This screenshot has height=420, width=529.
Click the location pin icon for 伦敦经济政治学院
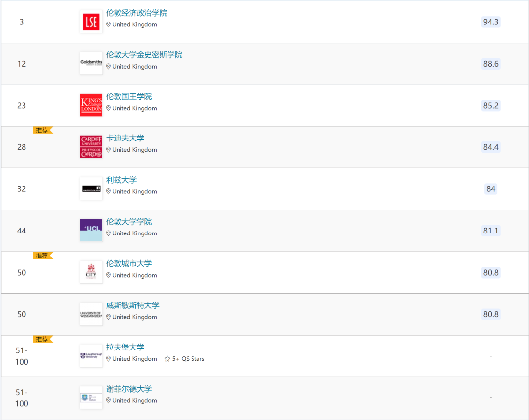108,24
